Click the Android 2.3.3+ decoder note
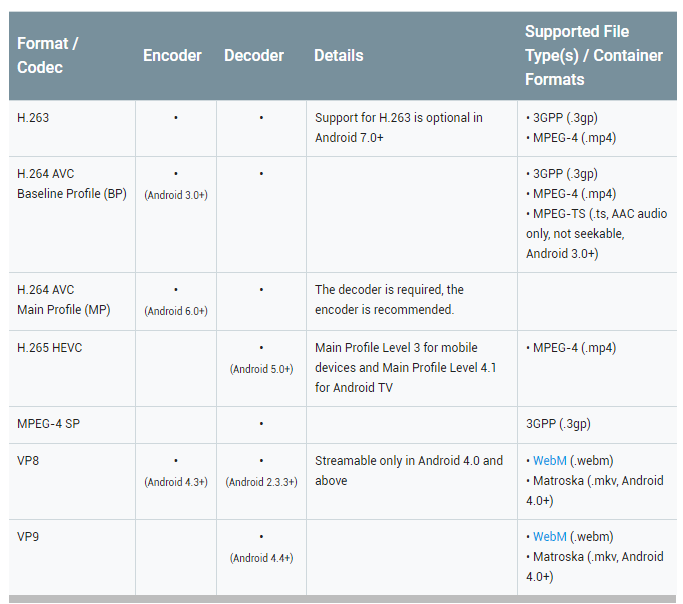This screenshot has width=683, height=604. [261, 482]
